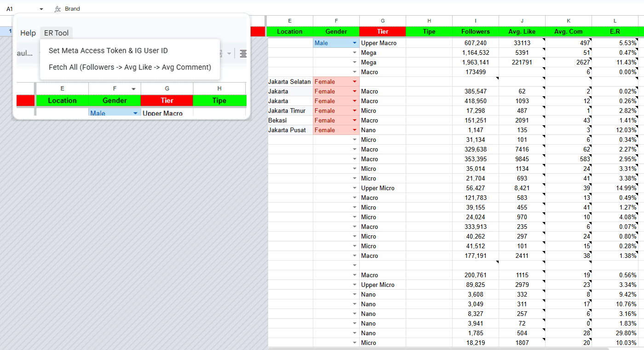Open the Help menu
This screenshot has height=350, width=644.
(28, 33)
